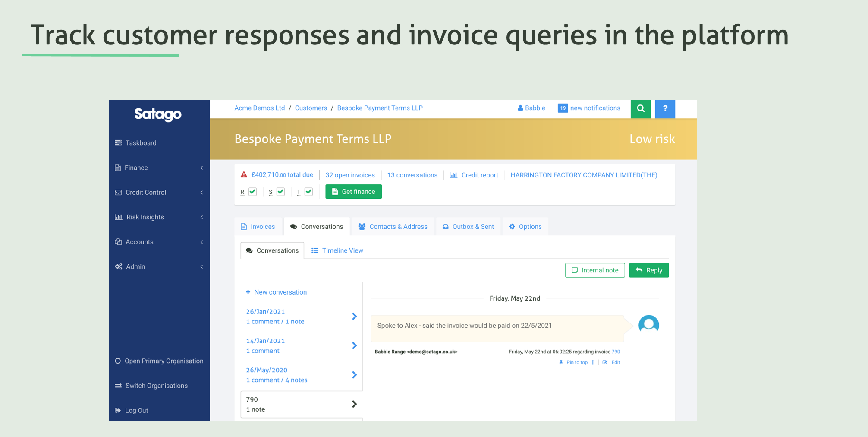The width and height of the screenshot is (868, 437).
Task: Switch to the Invoices tab
Action: pyautogui.click(x=258, y=227)
